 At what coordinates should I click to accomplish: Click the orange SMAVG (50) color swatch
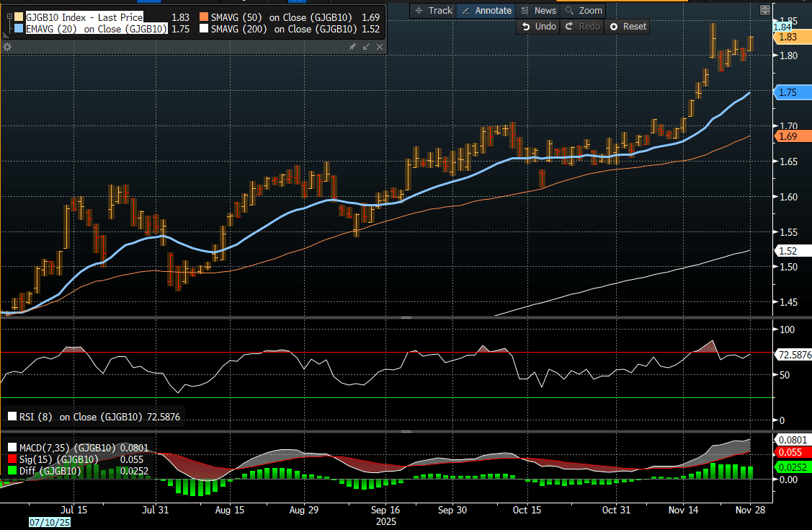pyautogui.click(x=204, y=16)
